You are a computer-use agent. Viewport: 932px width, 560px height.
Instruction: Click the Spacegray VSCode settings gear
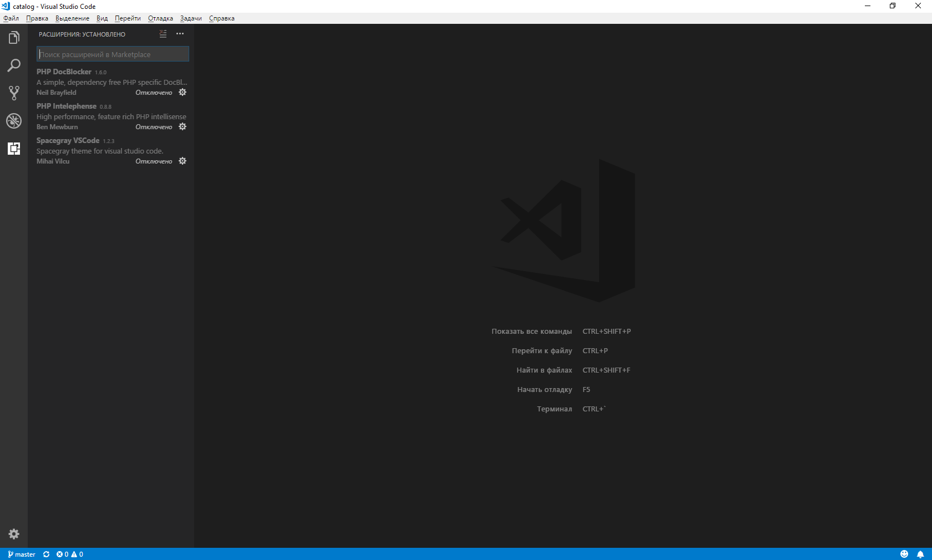point(183,161)
